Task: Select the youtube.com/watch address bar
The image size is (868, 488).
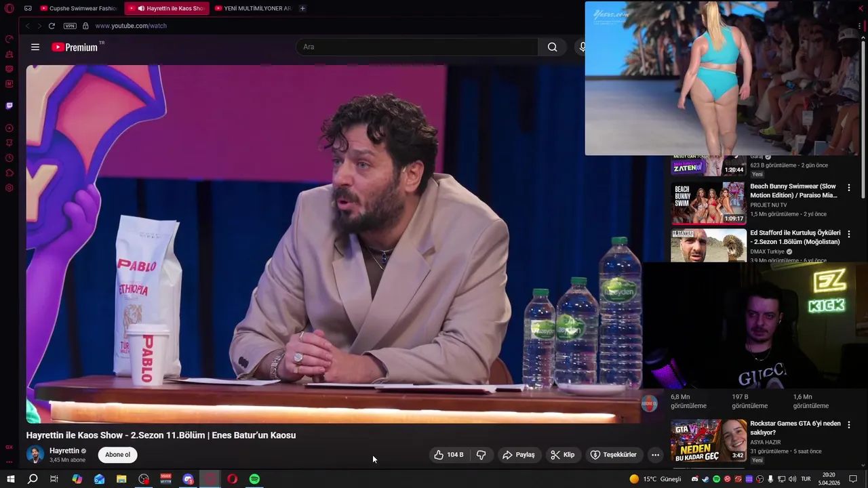Action: tap(131, 26)
